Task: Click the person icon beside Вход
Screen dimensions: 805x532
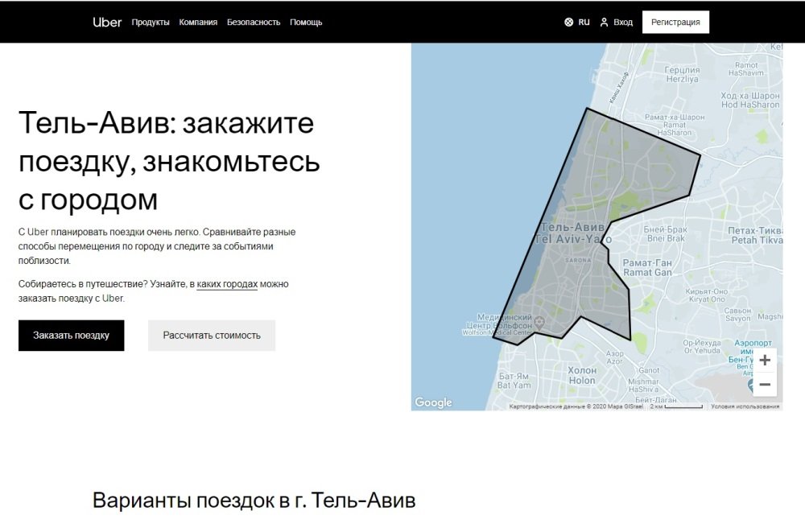Action: [605, 22]
